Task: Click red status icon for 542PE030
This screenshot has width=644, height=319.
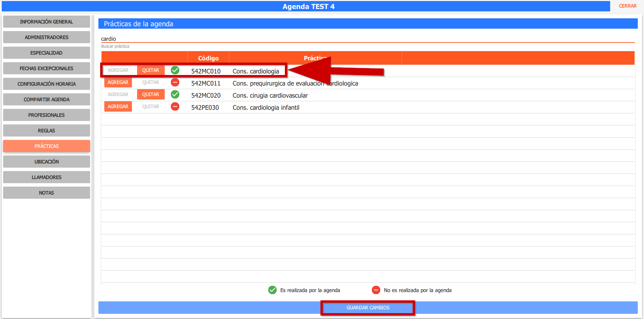Action: pos(175,106)
